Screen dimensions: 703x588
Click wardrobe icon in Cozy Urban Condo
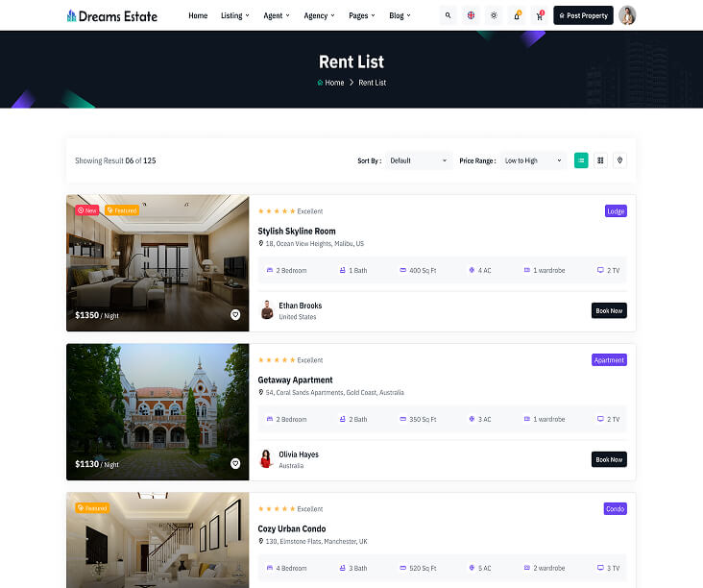coord(527,568)
